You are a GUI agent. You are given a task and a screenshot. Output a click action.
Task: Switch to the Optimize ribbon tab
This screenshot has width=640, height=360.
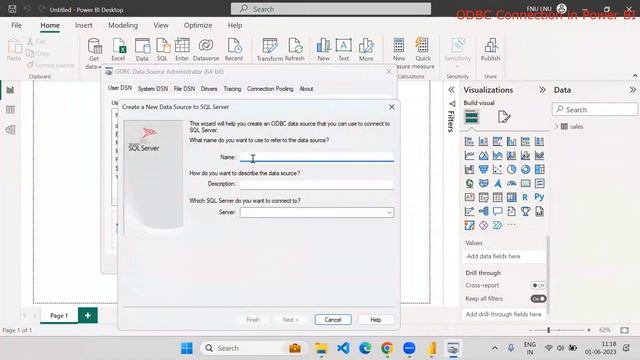coord(198,25)
